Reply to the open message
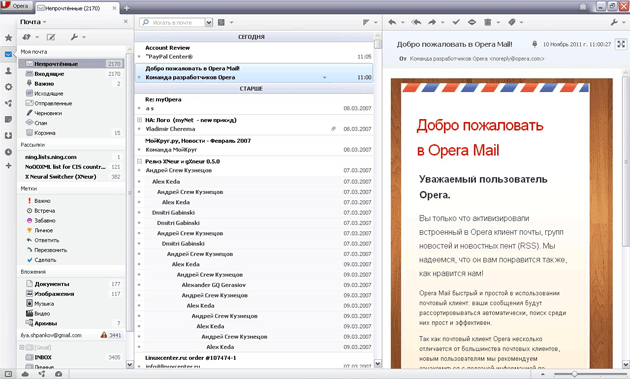This screenshot has width=630, height=379. coord(392,23)
